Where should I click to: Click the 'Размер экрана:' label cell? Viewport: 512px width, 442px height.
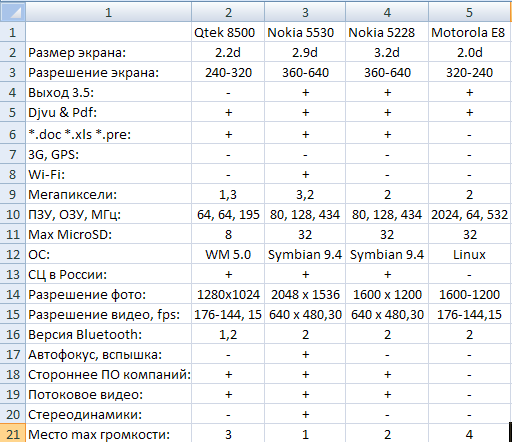(x=109, y=52)
